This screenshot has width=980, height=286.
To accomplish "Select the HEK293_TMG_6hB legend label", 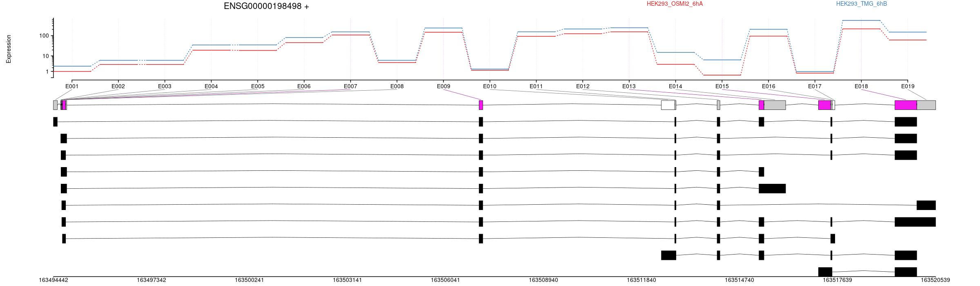I will [x=861, y=4].
